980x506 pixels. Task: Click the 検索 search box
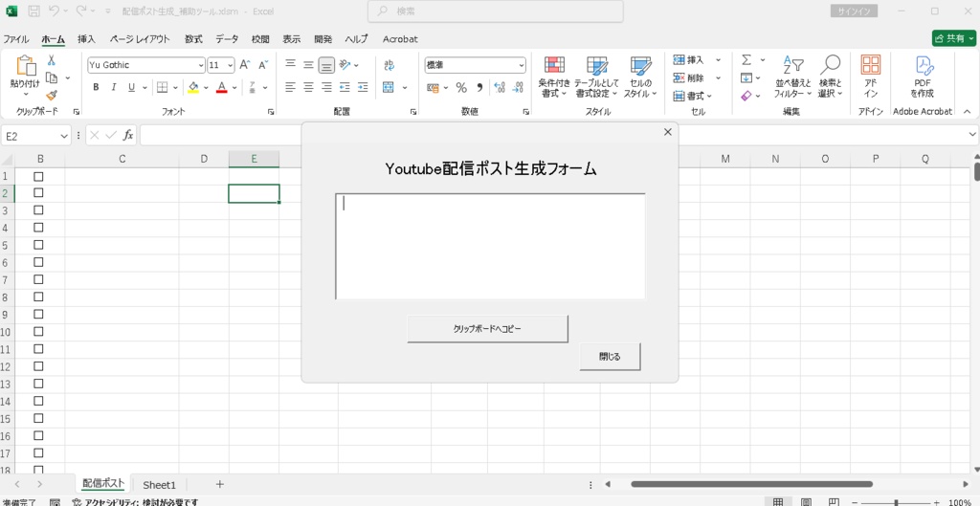[x=496, y=11]
